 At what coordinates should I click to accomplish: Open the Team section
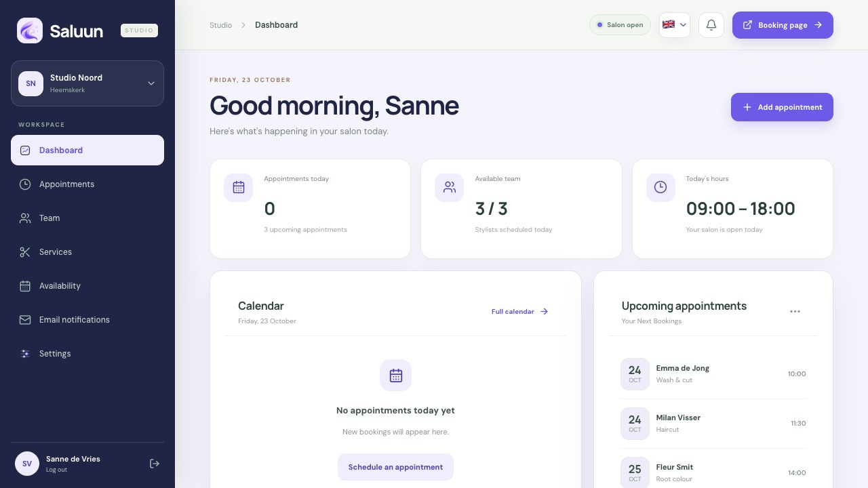tap(87, 218)
